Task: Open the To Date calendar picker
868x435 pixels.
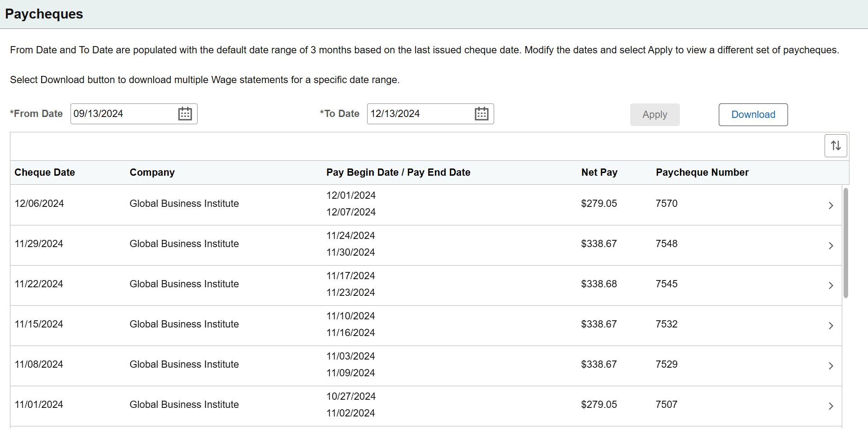Action: point(481,114)
